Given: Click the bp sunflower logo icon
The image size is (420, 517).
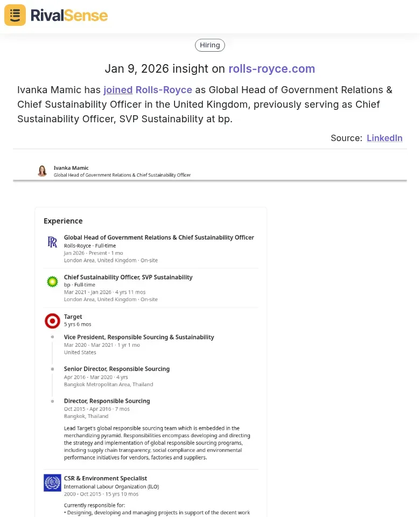Looking at the screenshot, I should click(x=52, y=281).
